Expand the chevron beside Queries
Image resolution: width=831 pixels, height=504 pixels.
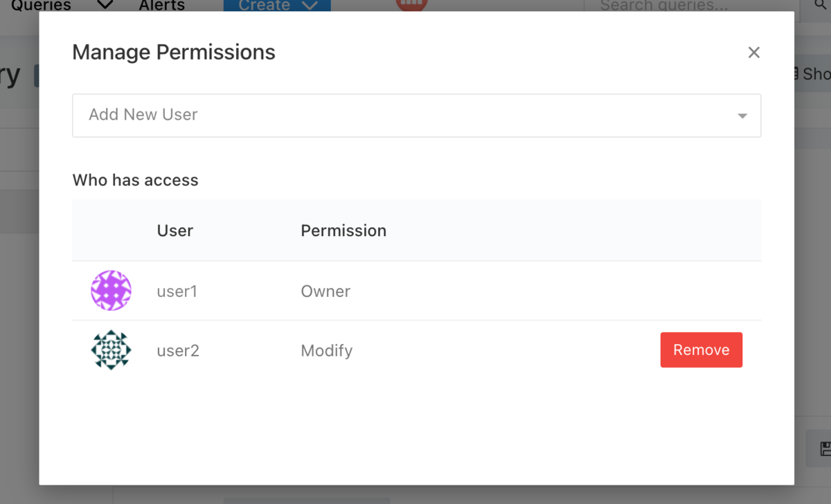coord(105,6)
